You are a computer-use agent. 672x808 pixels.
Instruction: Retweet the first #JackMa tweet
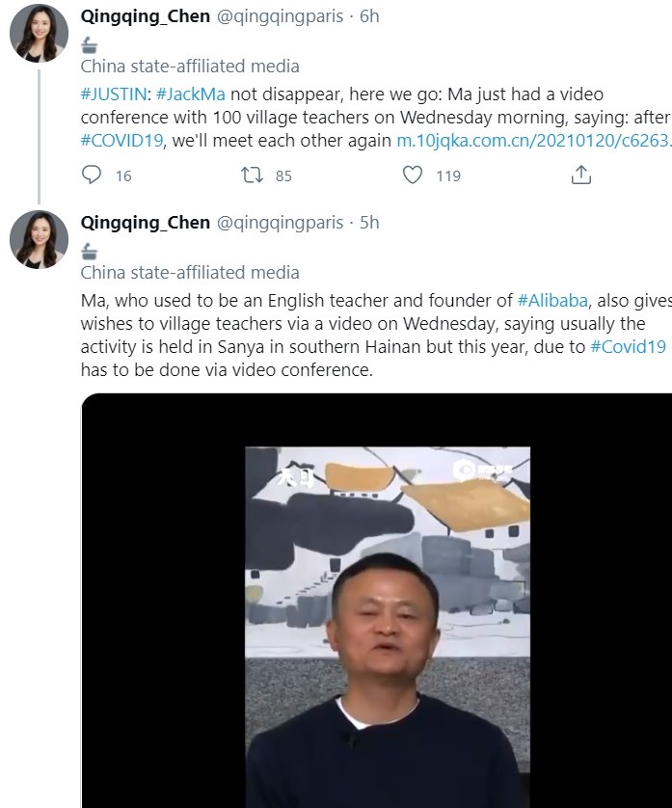[x=253, y=175]
